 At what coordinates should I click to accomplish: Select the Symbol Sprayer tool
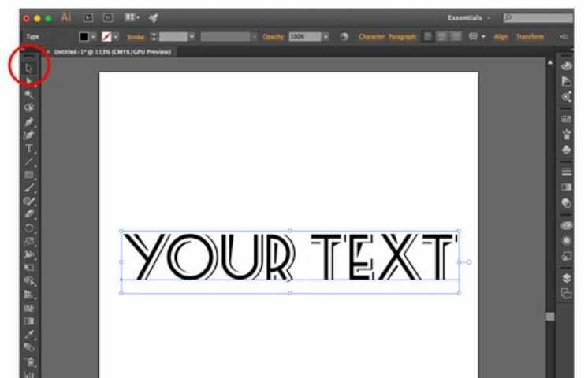(29, 361)
